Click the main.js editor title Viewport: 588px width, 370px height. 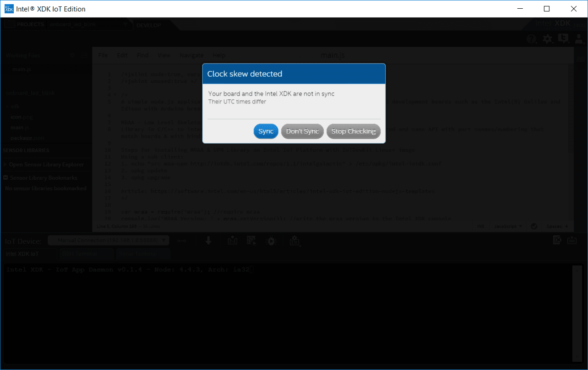[x=333, y=55]
